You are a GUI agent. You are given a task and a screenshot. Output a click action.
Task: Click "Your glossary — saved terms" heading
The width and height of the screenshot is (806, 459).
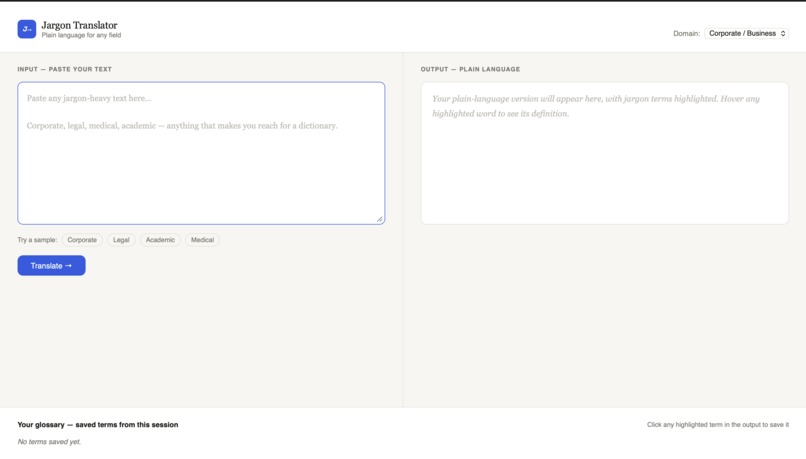point(98,425)
